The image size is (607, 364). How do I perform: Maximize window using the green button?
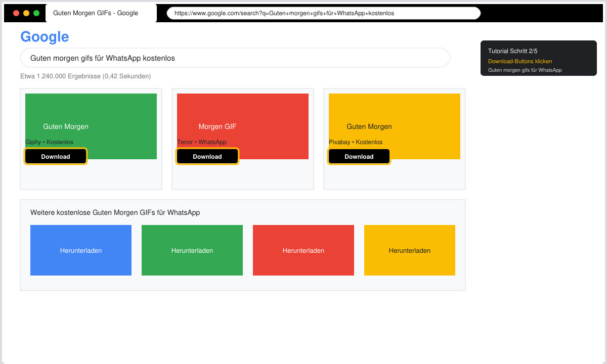click(x=36, y=13)
